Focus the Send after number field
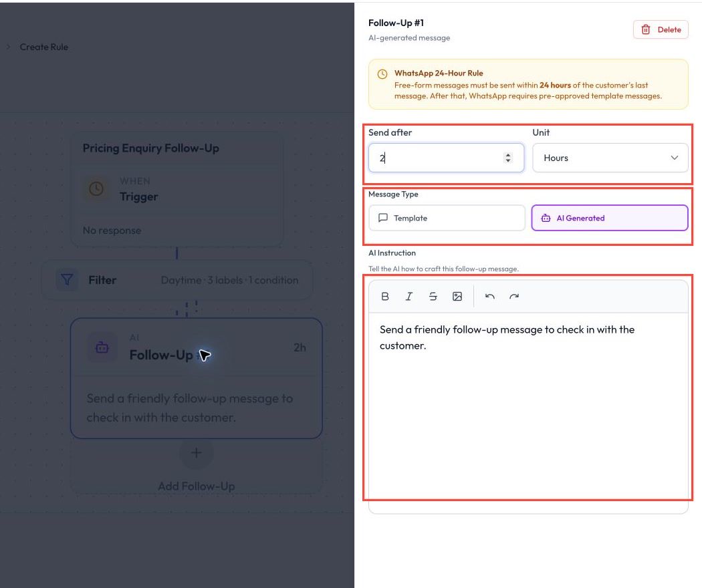 [x=446, y=158]
